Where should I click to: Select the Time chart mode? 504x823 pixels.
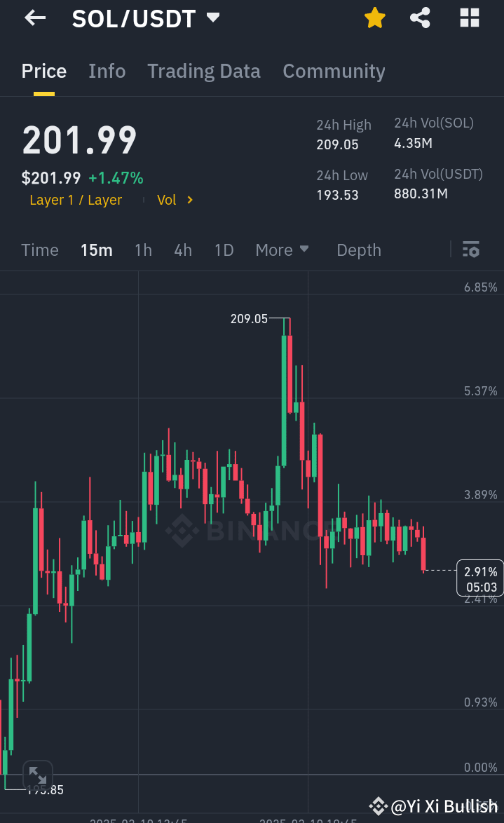39,250
